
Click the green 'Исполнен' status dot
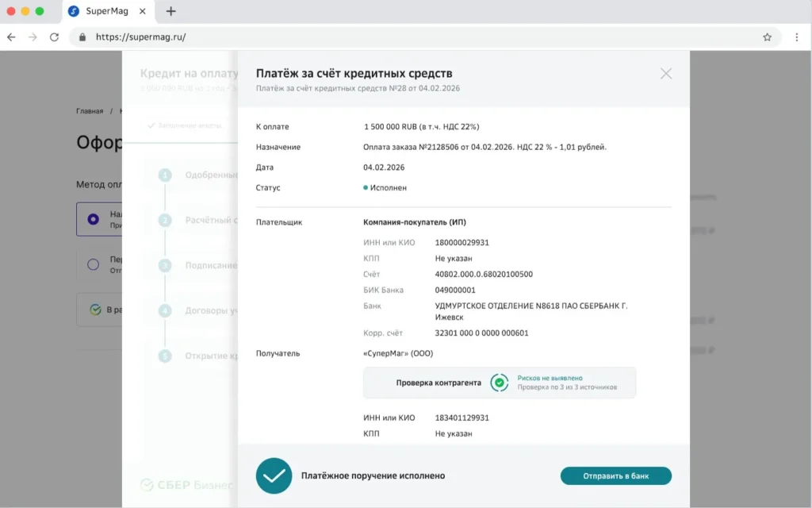click(366, 187)
